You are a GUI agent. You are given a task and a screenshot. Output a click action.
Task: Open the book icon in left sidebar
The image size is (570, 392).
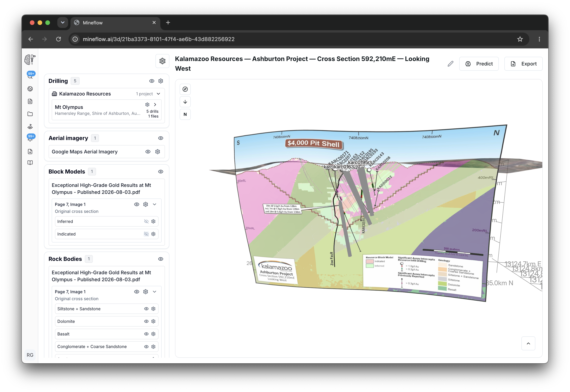30,163
